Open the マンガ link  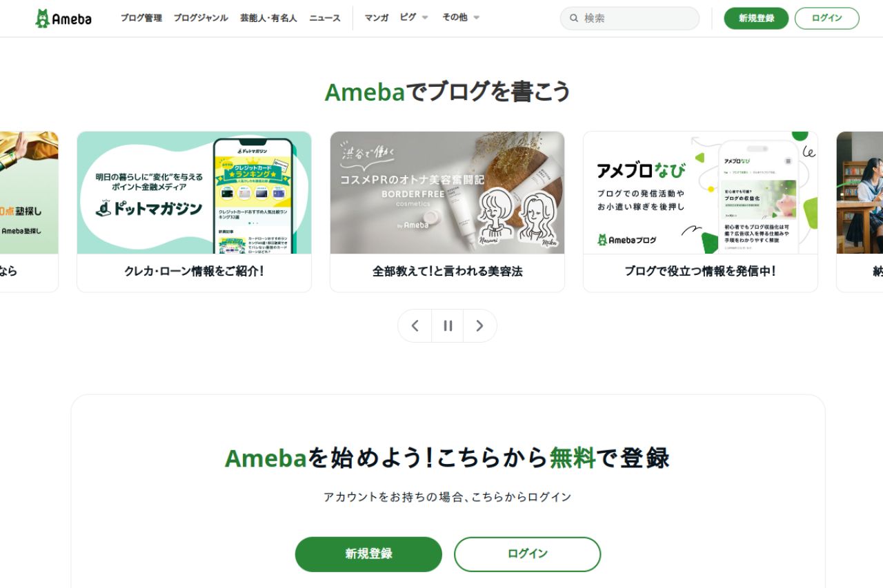[x=377, y=18]
